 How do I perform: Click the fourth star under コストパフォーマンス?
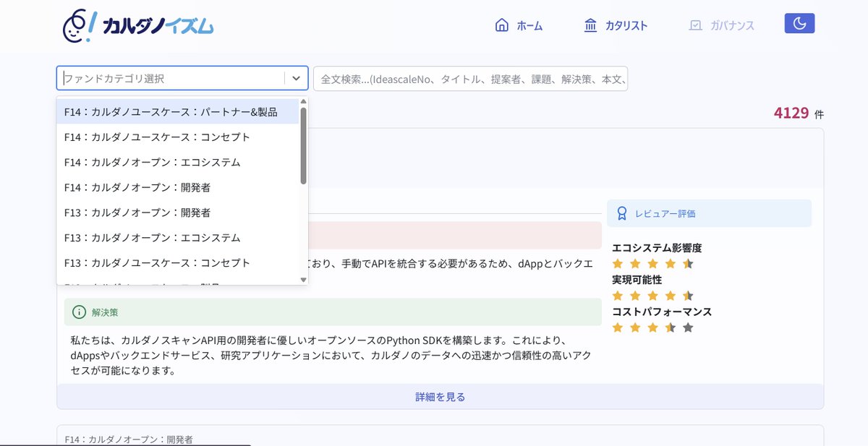pyautogui.click(x=671, y=327)
